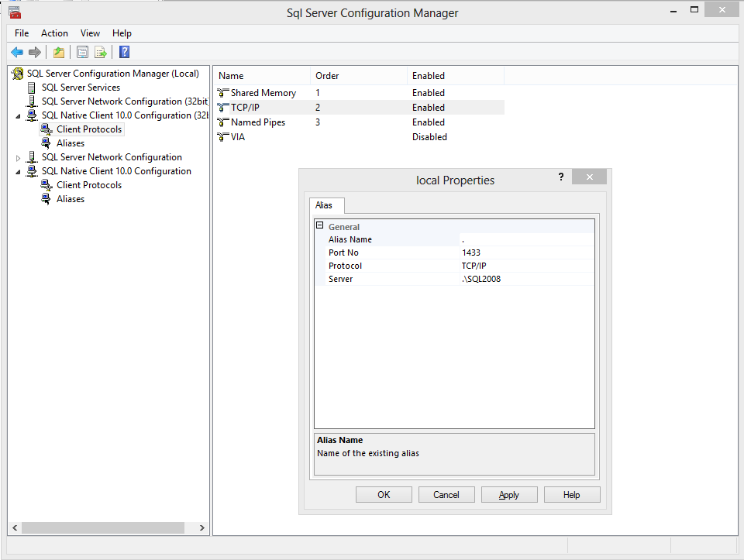Click the blue Help toolbar icon
744x560 pixels.
tap(124, 52)
